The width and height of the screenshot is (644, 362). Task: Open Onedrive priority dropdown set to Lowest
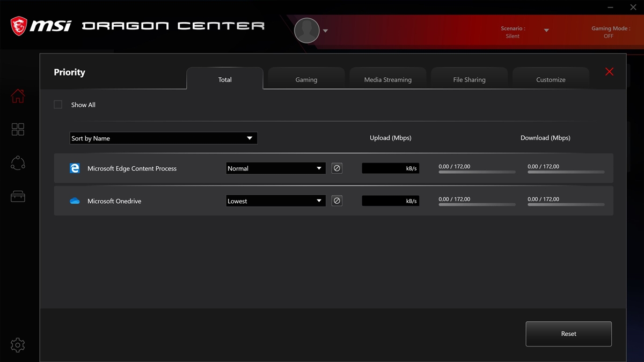(276, 201)
